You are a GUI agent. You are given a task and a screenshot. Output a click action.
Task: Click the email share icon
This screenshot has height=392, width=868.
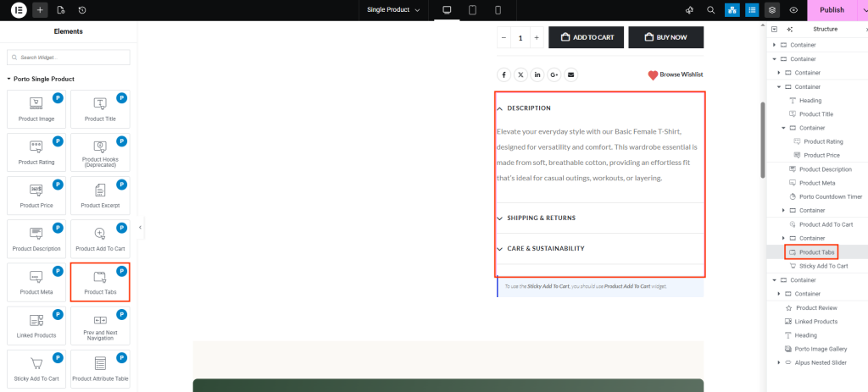pyautogui.click(x=570, y=75)
